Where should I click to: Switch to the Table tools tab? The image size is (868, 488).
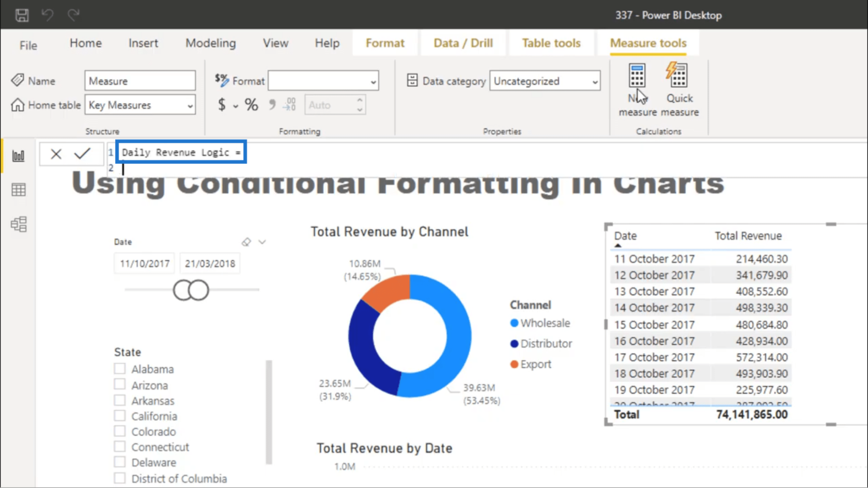(x=551, y=43)
